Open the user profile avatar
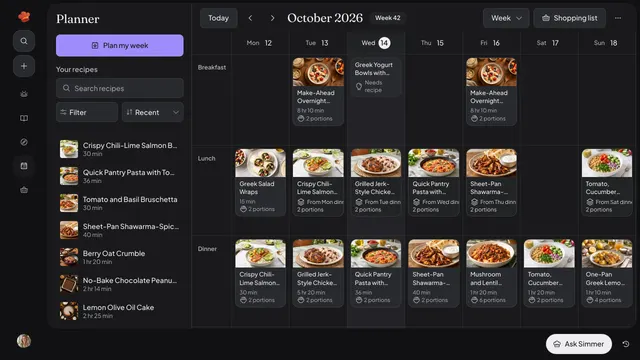 (24, 341)
